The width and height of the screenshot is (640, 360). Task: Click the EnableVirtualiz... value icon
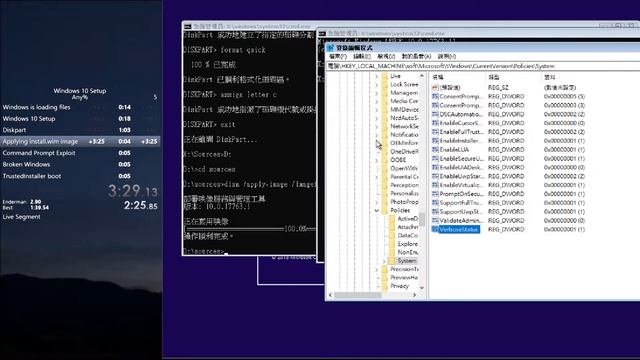point(435,185)
